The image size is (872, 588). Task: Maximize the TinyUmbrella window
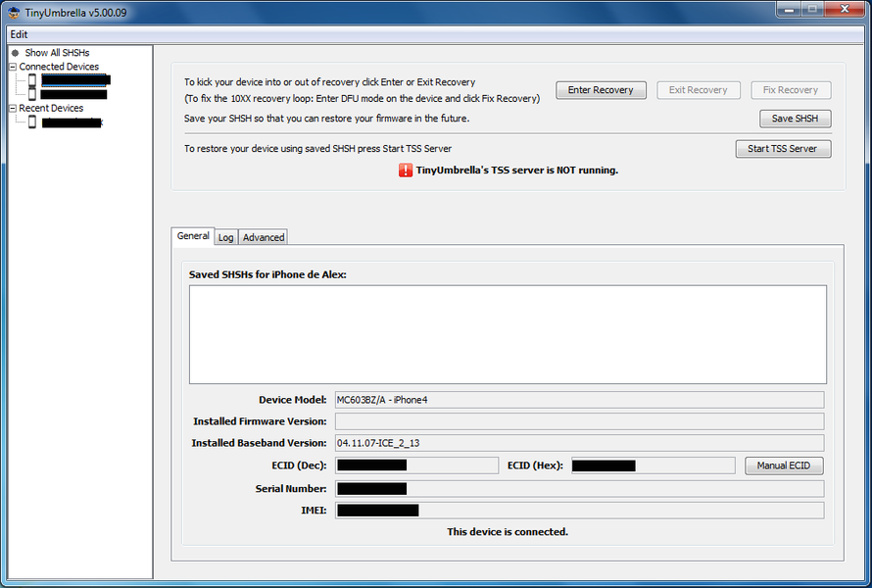tap(812, 10)
